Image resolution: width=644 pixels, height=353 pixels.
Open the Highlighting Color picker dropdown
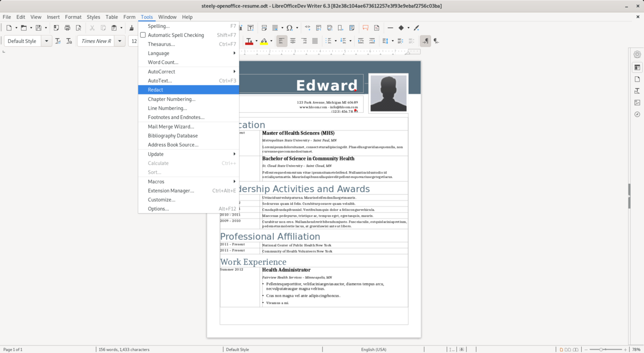[x=271, y=41]
